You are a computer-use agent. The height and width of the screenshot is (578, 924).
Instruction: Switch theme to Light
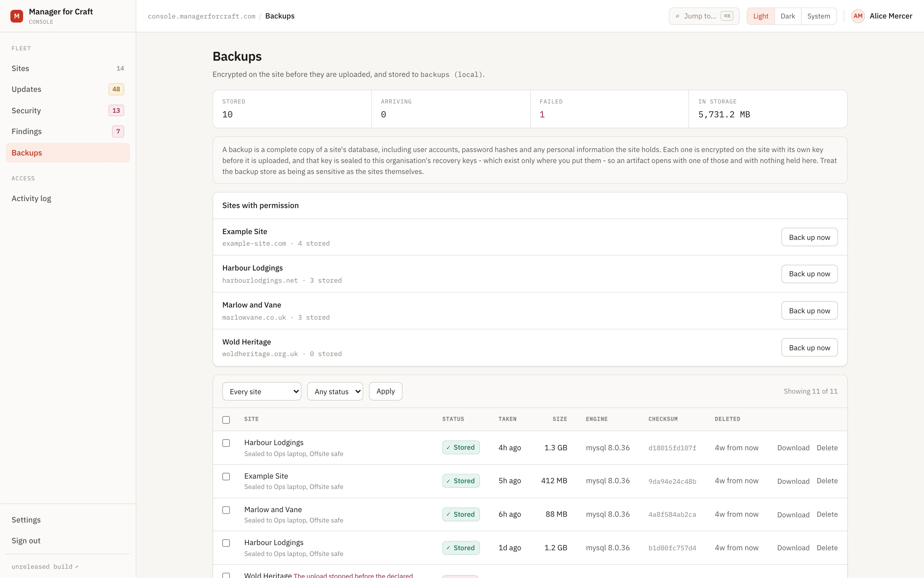(x=760, y=16)
